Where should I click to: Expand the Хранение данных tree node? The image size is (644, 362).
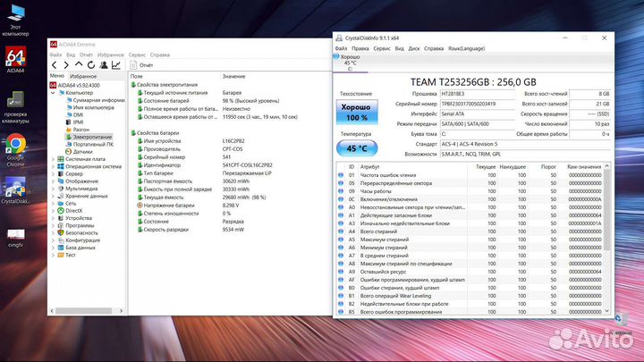[53, 196]
